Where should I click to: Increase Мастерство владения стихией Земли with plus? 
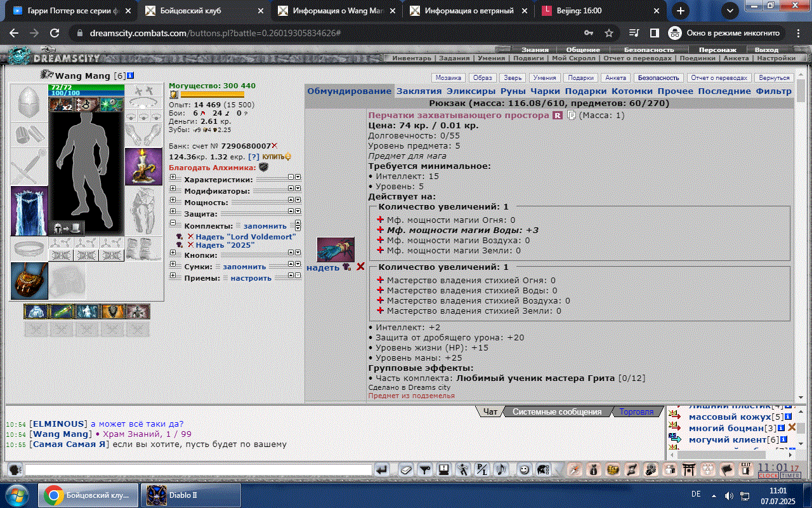pyautogui.click(x=381, y=311)
